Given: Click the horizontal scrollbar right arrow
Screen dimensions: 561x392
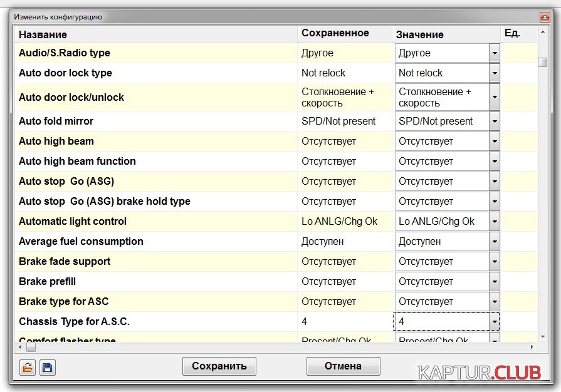Looking at the screenshot, I should coord(533,347).
